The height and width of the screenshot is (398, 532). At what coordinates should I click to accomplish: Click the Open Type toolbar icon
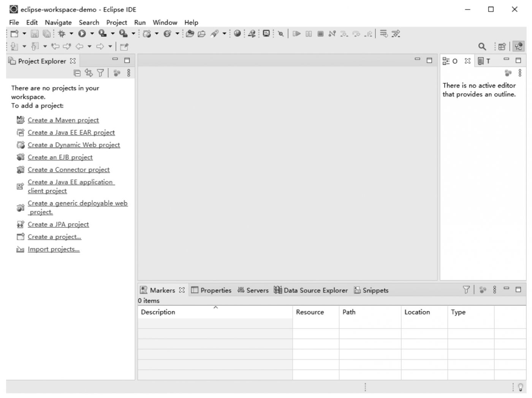pos(190,33)
